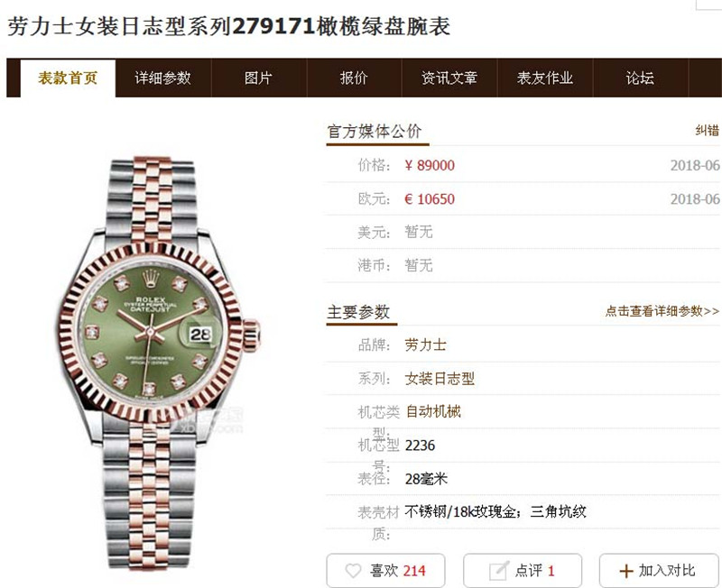This screenshot has height=588, width=722.
Task: Click the heart icon next to 喜欢
Action: pyautogui.click(x=353, y=571)
